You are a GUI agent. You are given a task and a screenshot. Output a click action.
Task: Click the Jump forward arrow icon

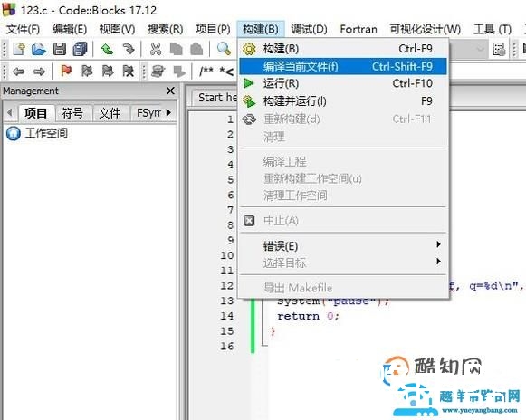(x=39, y=72)
